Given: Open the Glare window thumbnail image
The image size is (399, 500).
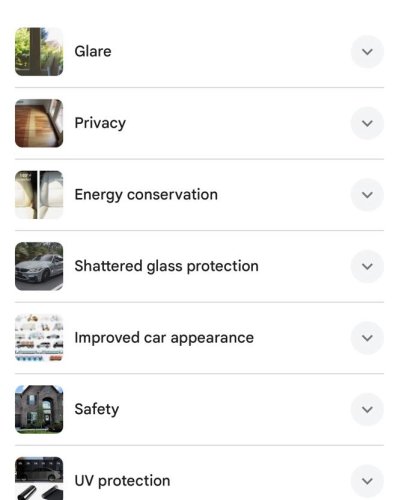Looking at the screenshot, I should (39, 52).
